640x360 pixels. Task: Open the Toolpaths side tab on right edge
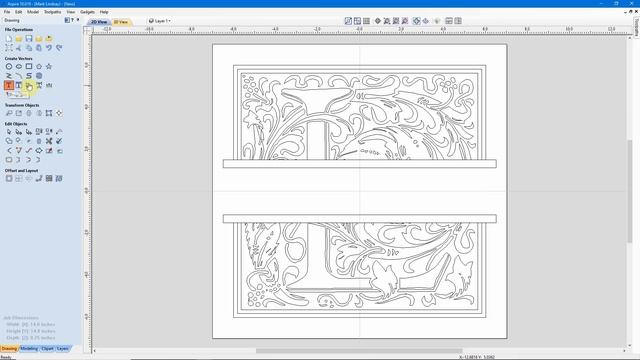click(x=636, y=27)
